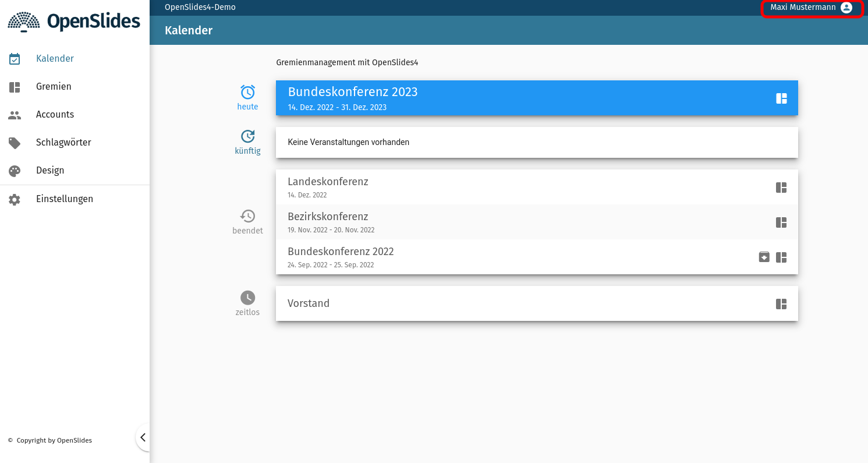Open the Bundeskonferenz 2022 event
Viewport: 868px width, 463px height.
click(537, 257)
